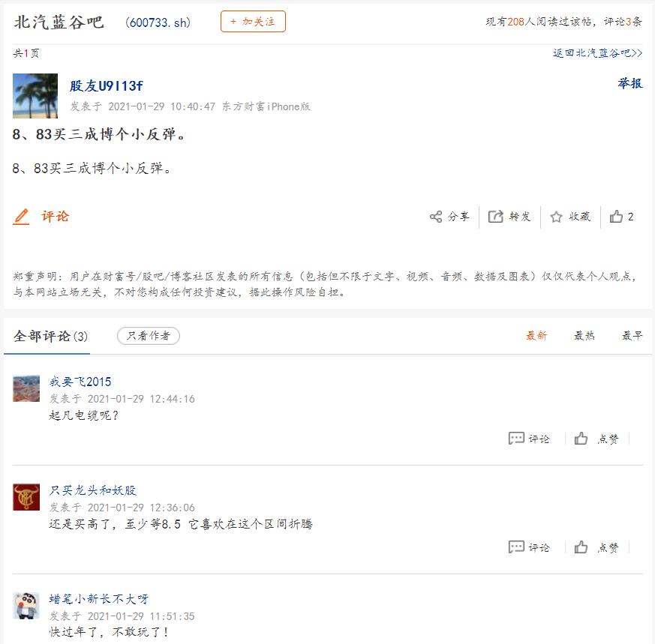Sort comments by 最新
The height and width of the screenshot is (644, 655).
coord(536,336)
